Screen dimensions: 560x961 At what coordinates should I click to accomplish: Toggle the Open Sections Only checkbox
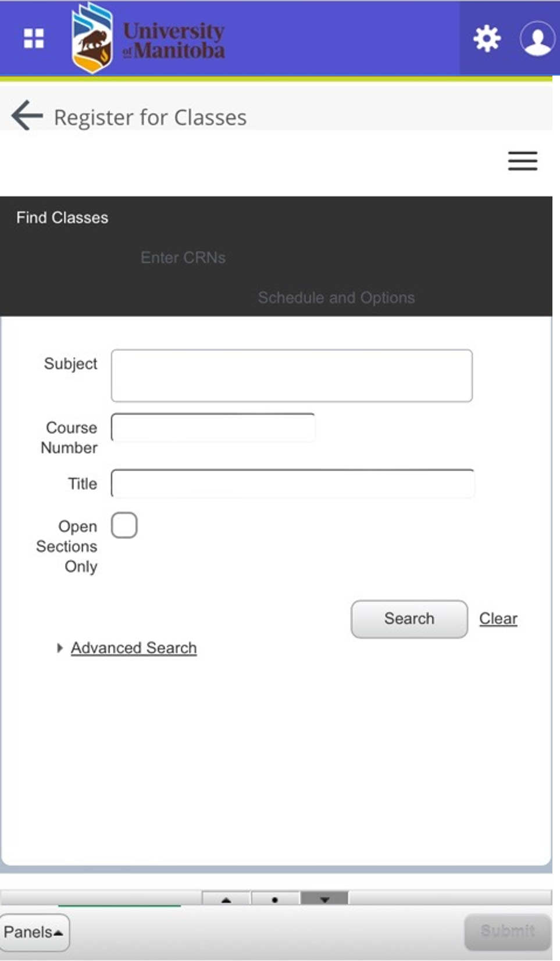point(124,525)
